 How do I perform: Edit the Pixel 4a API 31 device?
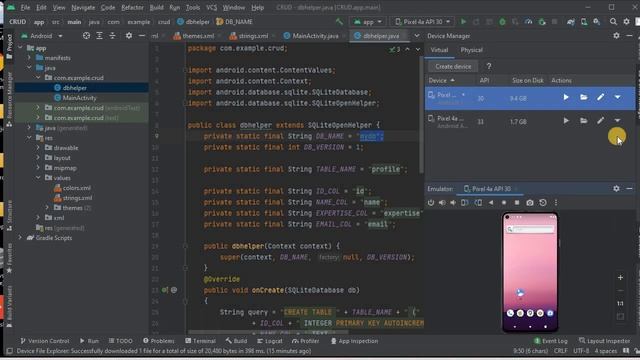[600, 121]
